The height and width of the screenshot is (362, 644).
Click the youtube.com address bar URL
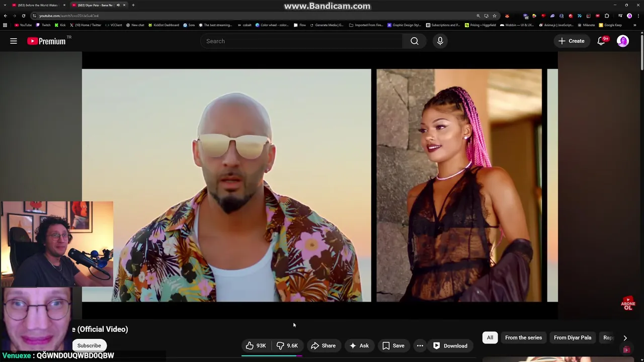pos(69,16)
